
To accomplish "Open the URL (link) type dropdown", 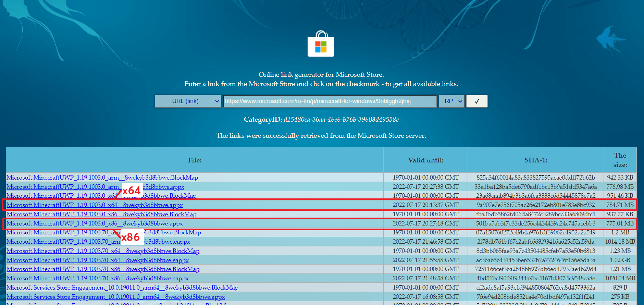I will tap(188, 101).
